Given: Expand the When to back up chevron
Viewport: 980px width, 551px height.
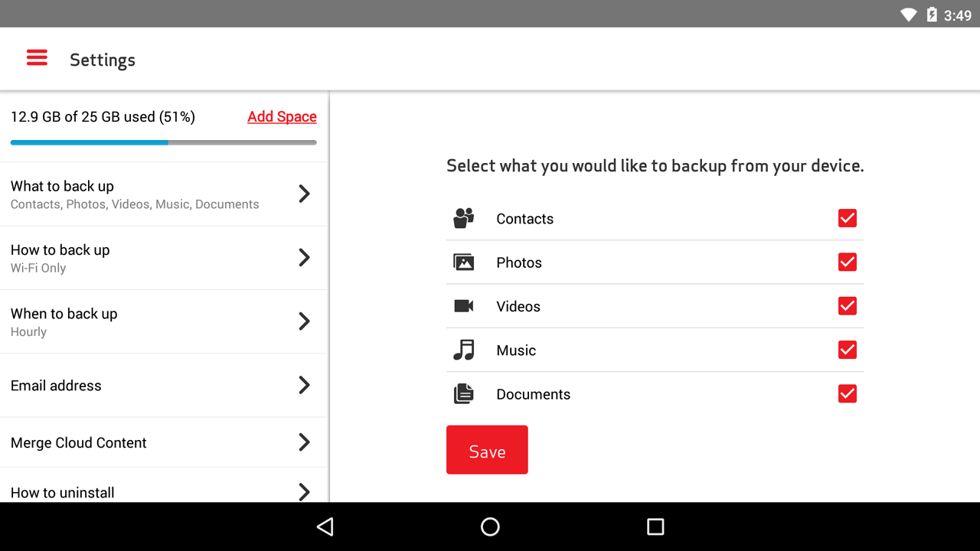Looking at the screenshot, I should pyautogui.click(x=304, y=321).
